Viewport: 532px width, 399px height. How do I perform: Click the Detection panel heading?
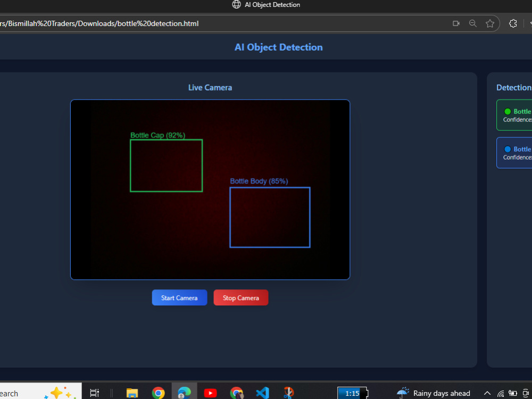pos(514,88)
